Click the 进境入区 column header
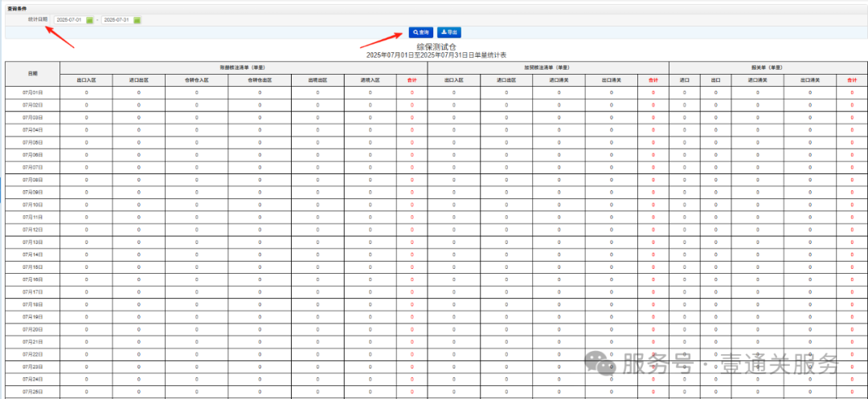Viewport: 868px width, 399px height. (x=371, y=80)
